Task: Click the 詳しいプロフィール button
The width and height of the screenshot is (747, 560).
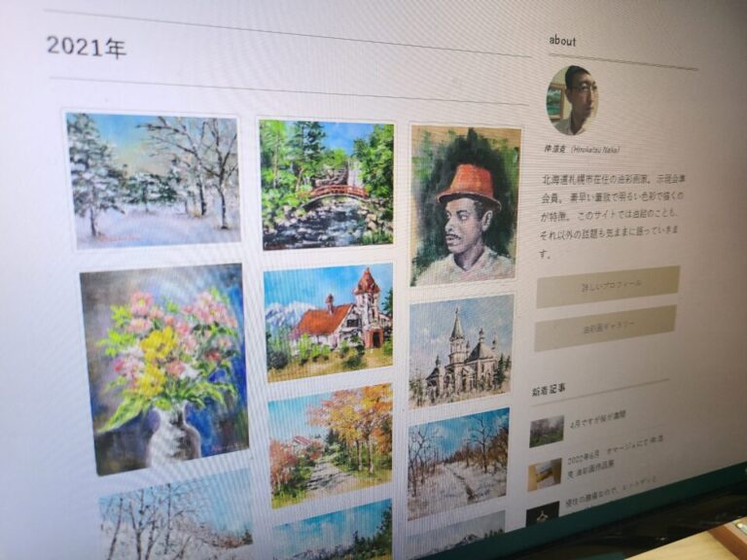Action: click(x=608, y=287)
